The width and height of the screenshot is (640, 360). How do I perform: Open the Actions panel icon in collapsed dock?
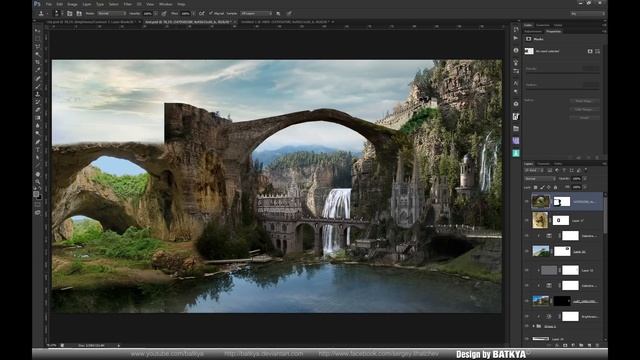tap(516, 38)
